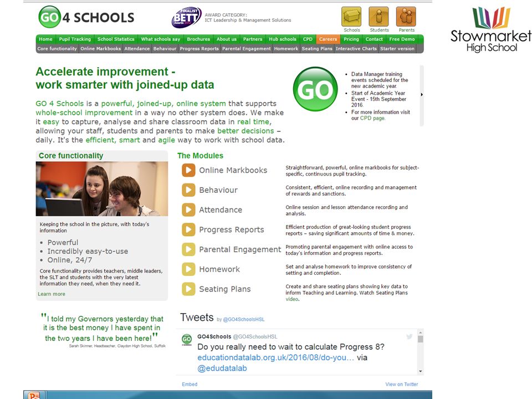The image size is (532, 399).
Task: Open the Partners menu item
Action: coord(253,39)
